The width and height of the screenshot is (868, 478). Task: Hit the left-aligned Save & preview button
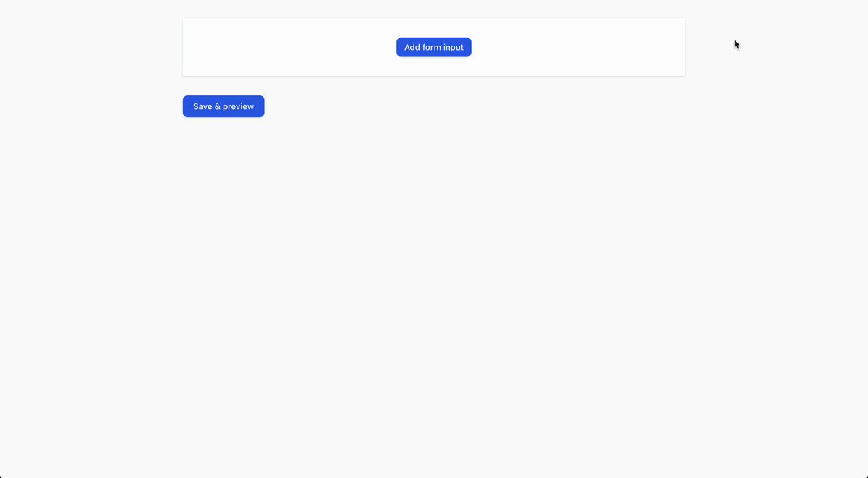223,106
